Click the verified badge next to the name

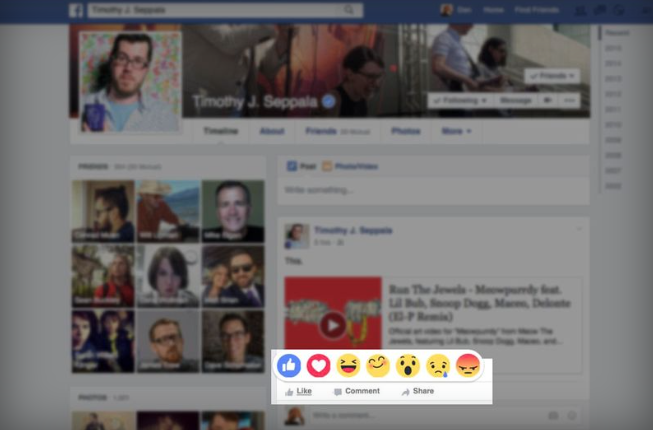pyautogui.click(x=329, y=101)
